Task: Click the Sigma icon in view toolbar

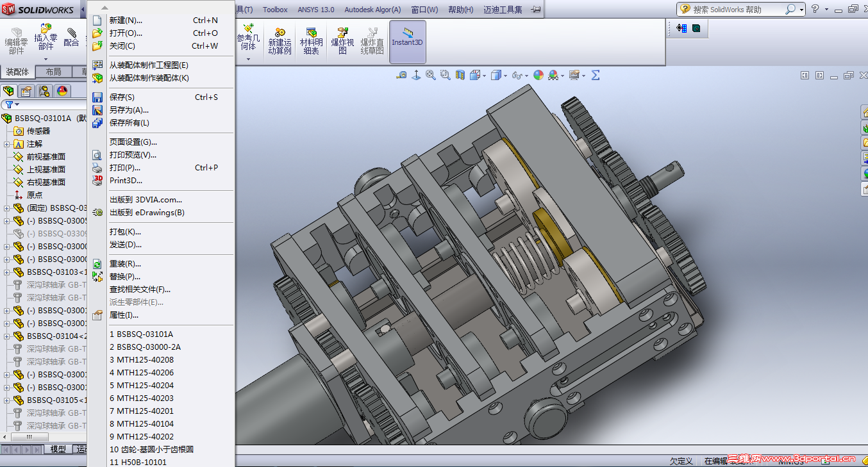Action: click(596, 75)
